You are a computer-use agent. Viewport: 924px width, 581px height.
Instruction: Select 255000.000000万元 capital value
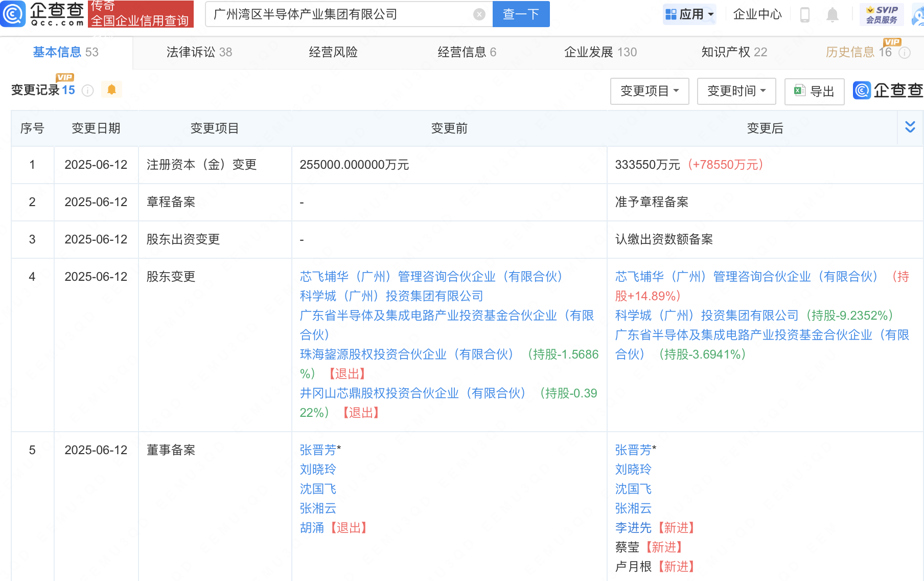pyautogui.click(x=354, y=165)
